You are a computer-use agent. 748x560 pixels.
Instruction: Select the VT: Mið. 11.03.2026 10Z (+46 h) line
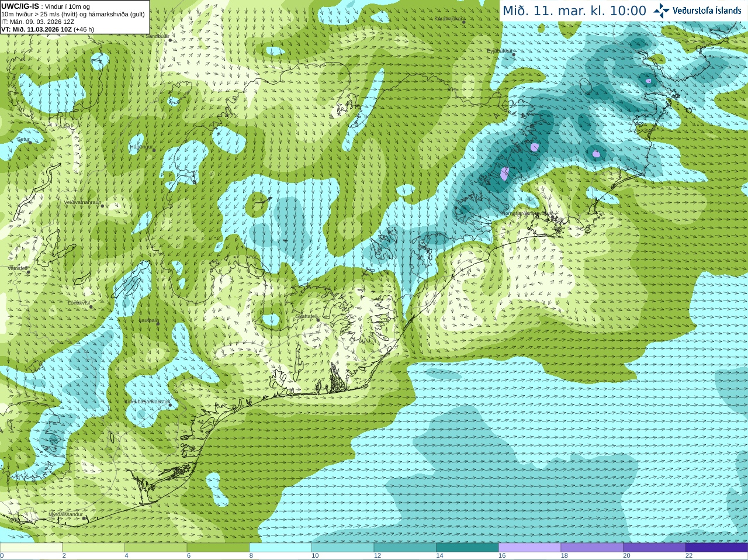(x=48, y=29)
